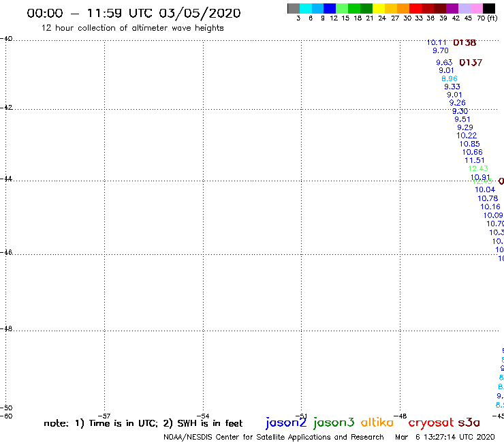Click the -42 latitude axis label

(x=6, y=107)
